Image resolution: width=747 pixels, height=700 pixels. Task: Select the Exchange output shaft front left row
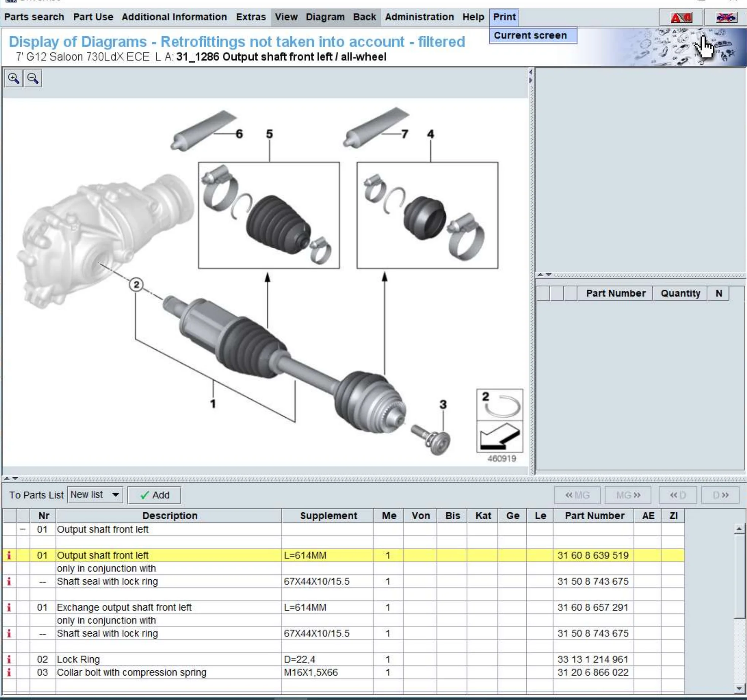tap(124, 608)
